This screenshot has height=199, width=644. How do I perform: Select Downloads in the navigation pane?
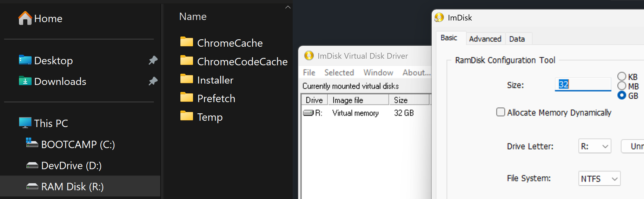[60, 81]
